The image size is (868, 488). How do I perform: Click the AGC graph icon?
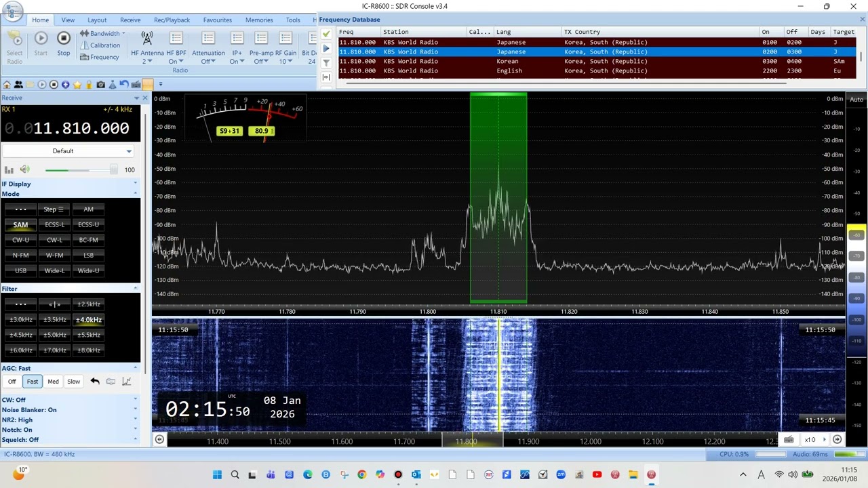[x=126, y=382]
